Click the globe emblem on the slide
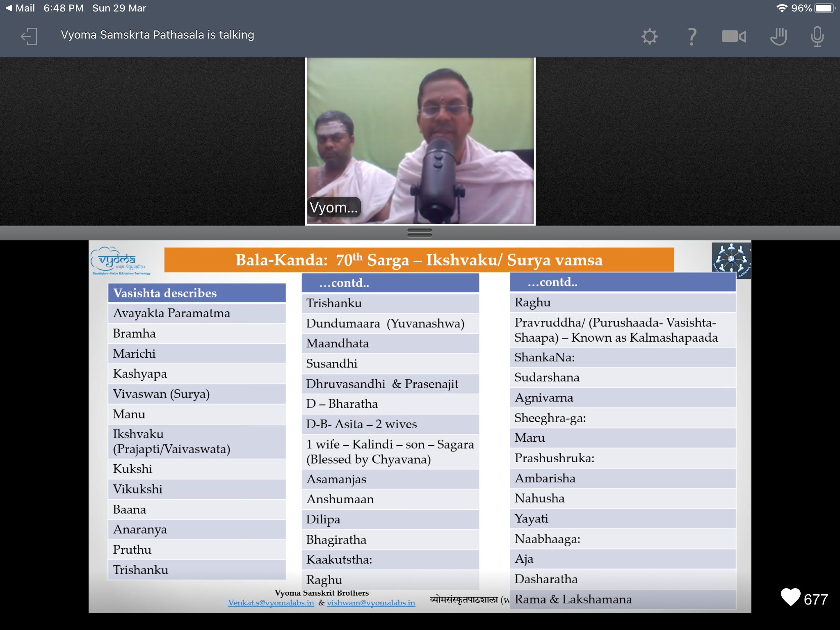Screen dimensions: 840x630 (x=731, y=260)
